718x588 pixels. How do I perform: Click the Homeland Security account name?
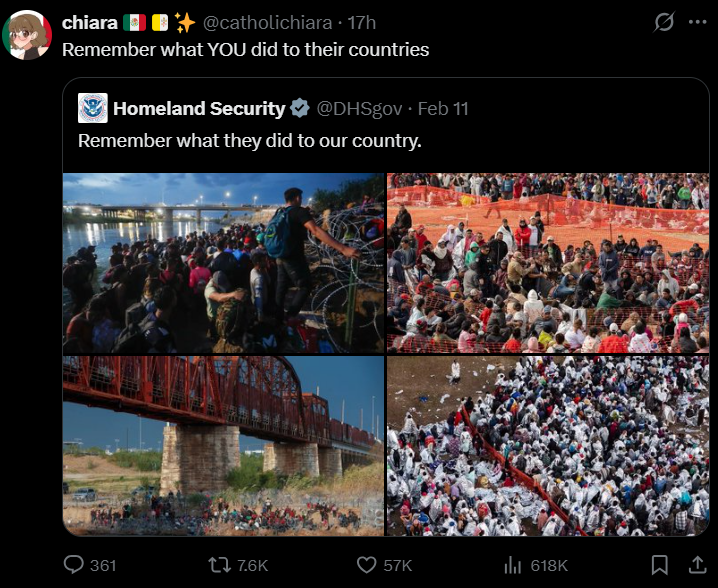[199, 109]
